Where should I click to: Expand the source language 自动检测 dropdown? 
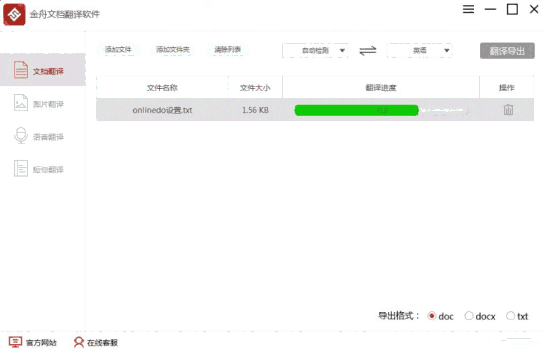tap(315, 51)
